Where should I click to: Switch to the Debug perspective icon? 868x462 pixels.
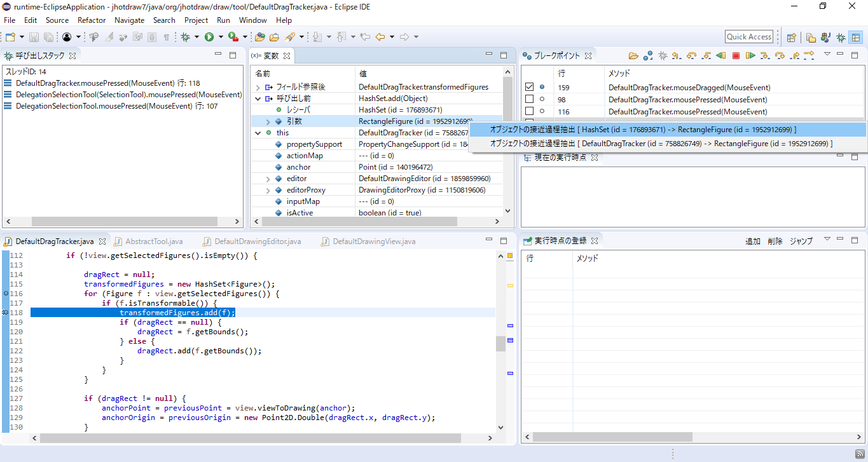[x=841, y=37]
